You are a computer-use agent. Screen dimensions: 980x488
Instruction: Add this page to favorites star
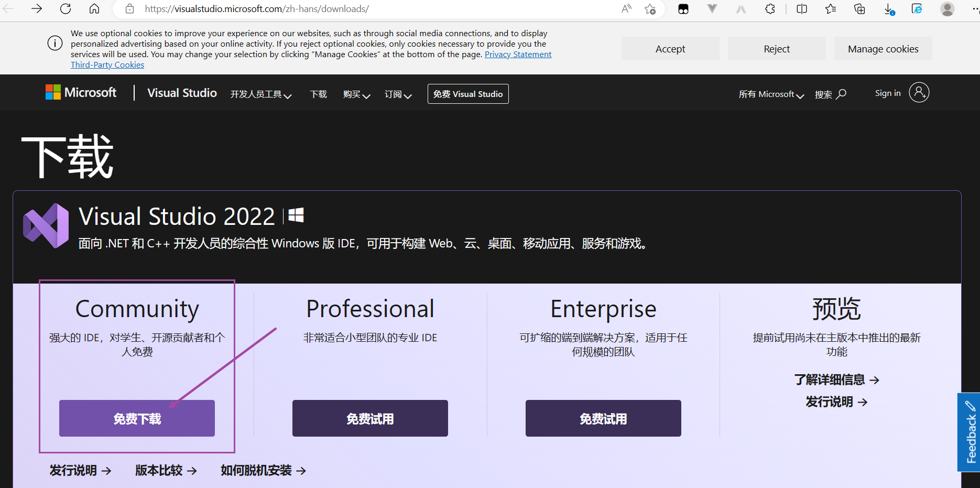(x=650, y=9)
